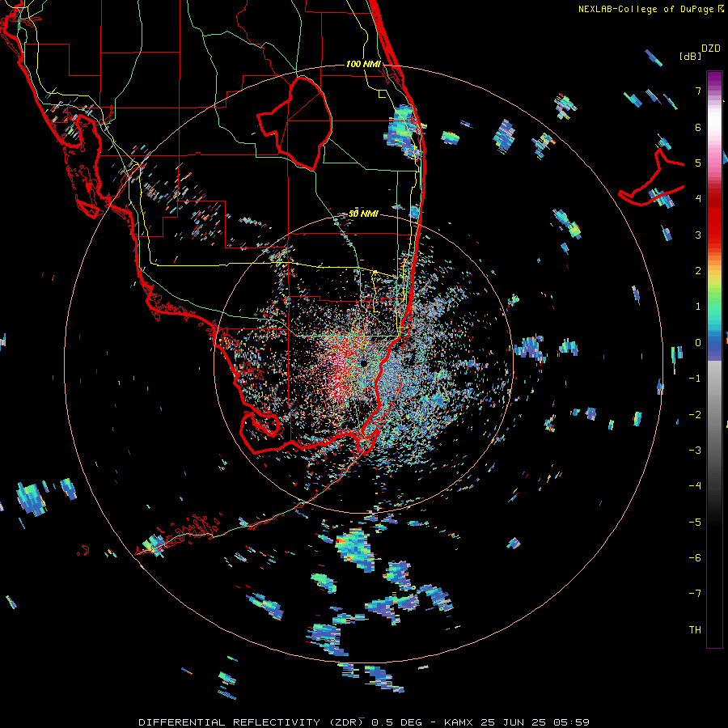Click the 0 value on color scale
Image resolution: width=728 pixels, height=728 pixels.
click(x=698, y=343)
